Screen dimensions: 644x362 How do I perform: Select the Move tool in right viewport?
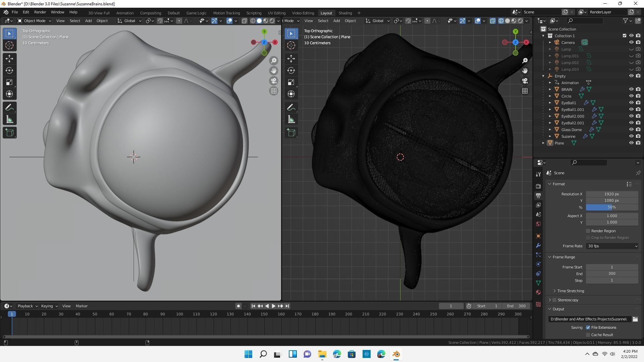291,59
